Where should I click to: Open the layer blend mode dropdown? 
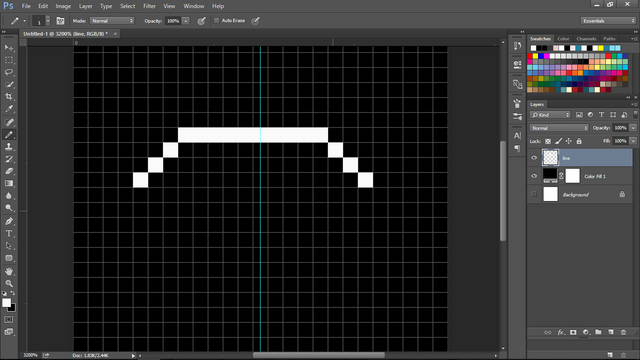[x=559, y=128]
